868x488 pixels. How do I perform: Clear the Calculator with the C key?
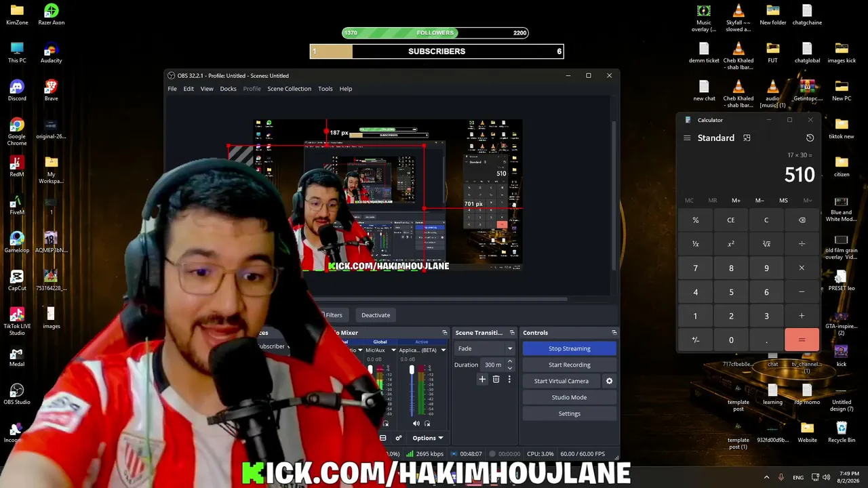point(766,220)
